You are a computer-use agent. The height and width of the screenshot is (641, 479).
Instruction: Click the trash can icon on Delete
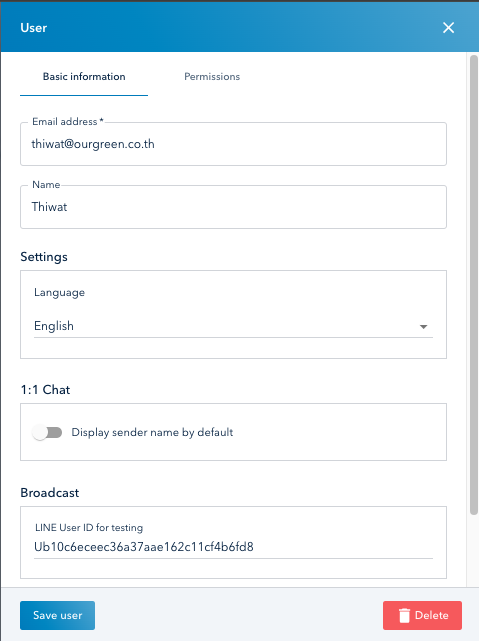[404, 615]
